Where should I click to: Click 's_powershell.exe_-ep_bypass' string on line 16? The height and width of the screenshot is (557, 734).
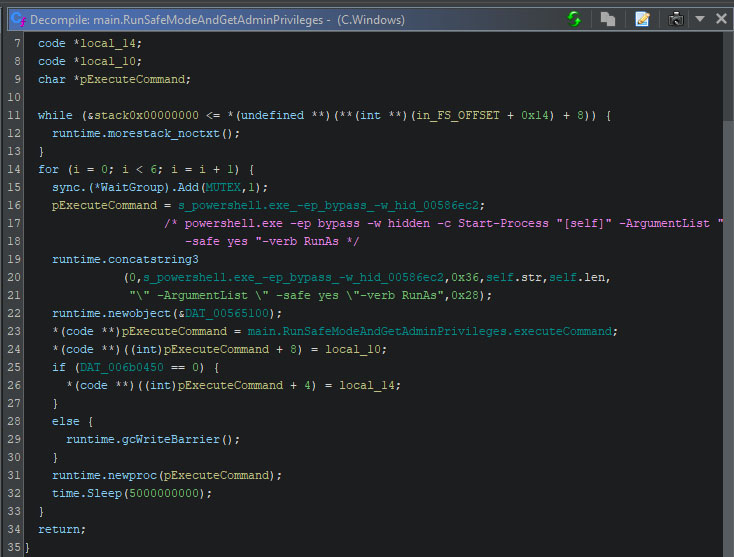329,205
